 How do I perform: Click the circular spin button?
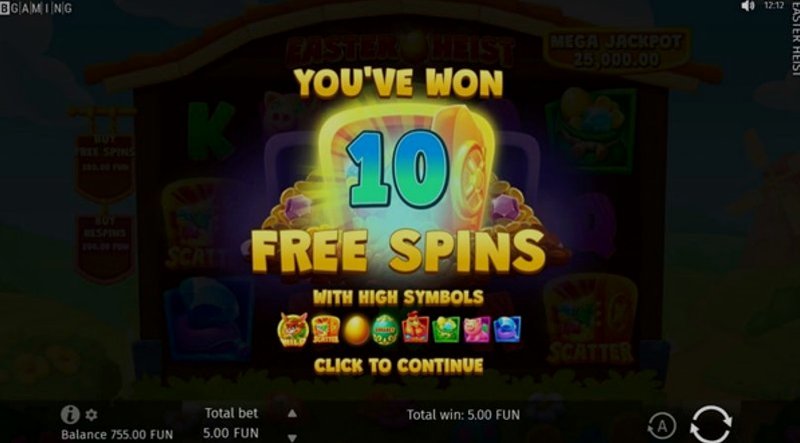pos(711,424)
